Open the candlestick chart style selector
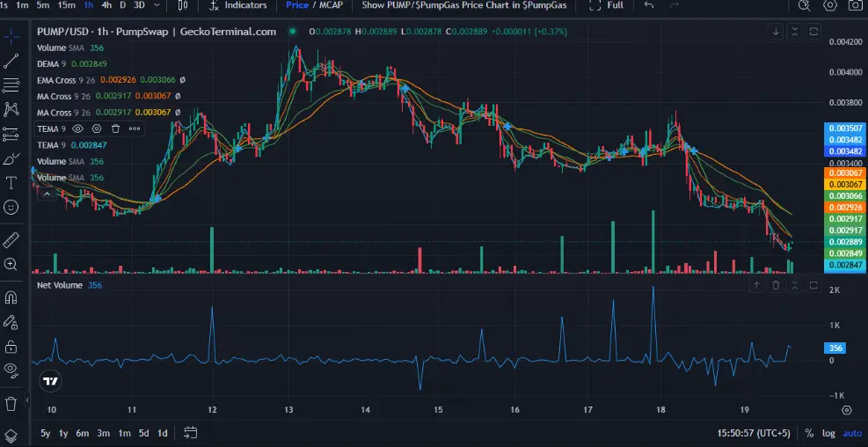The height and width of the screenshot is (447, 868). click(x=183, y=5)
